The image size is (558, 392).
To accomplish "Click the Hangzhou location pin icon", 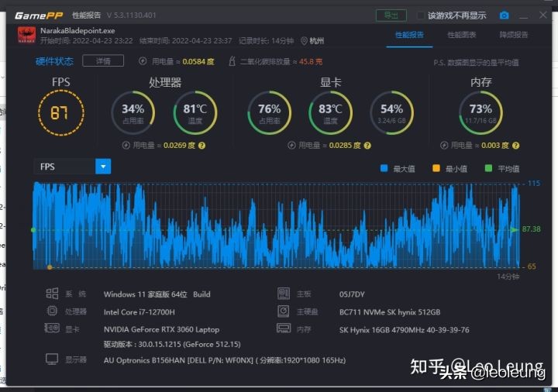I will tap(304, 41).
